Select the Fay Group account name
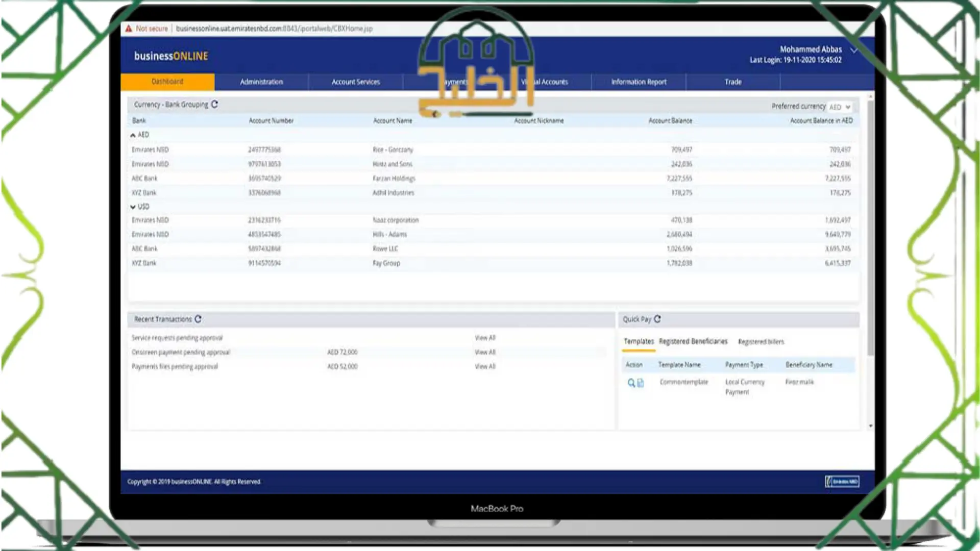This screenshot has width=980, height=551. [386, 263]
